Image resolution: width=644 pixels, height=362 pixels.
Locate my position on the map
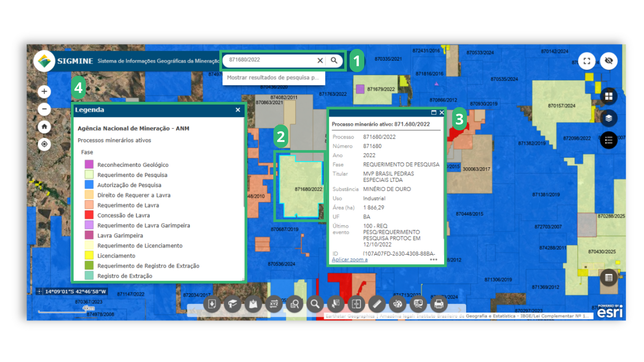44,144
